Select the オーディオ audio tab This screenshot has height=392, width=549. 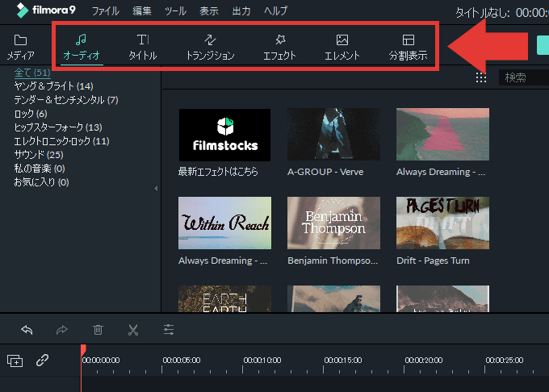click(x=82, y=48)
